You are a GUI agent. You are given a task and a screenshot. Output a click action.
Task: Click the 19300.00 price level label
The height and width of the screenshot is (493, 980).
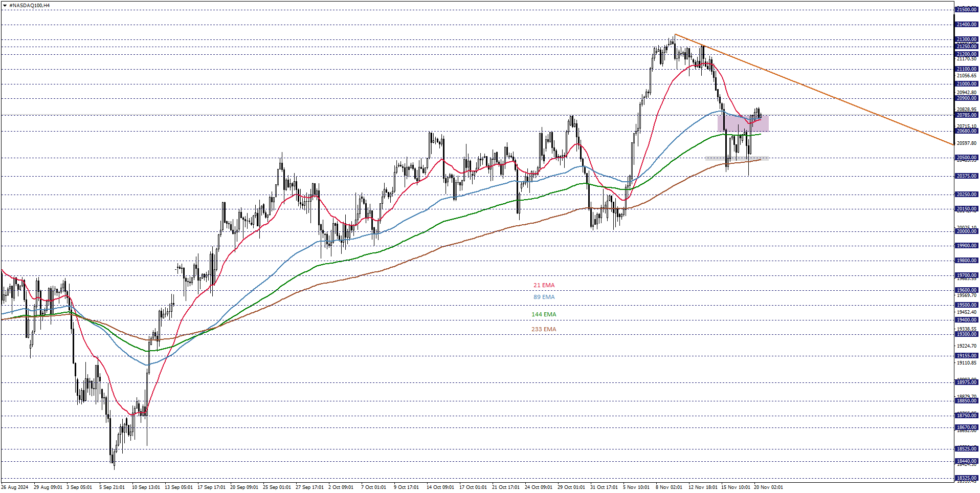(966, 334)
